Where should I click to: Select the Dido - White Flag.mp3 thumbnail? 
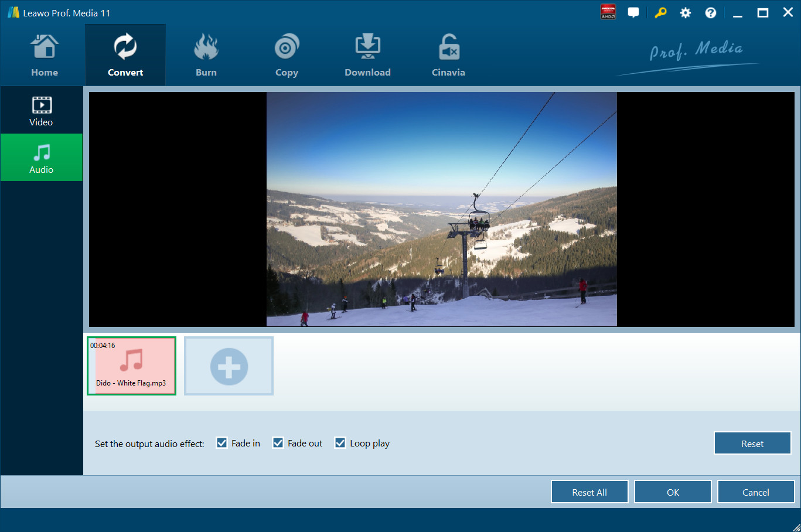[131, 366]
